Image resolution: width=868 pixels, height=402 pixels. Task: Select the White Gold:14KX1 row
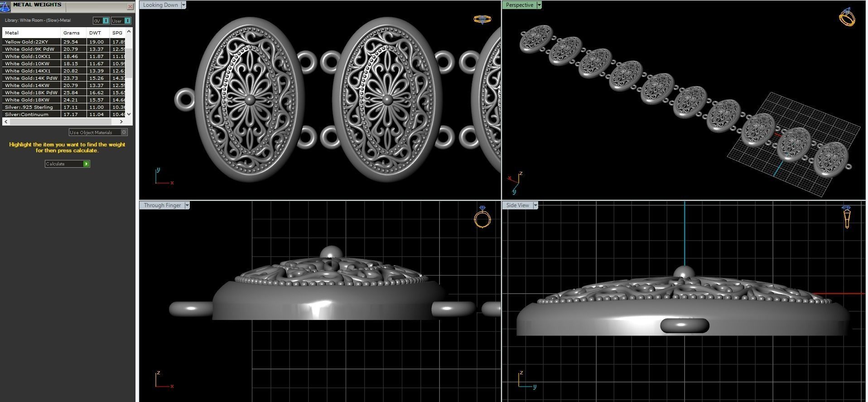[64, 71]
